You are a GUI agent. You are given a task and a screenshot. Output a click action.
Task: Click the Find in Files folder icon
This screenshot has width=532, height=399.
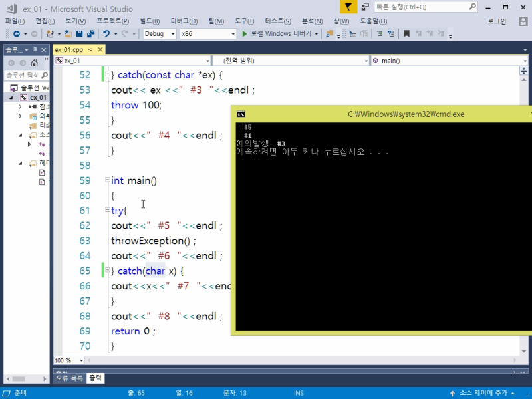[x=329, y=34]
